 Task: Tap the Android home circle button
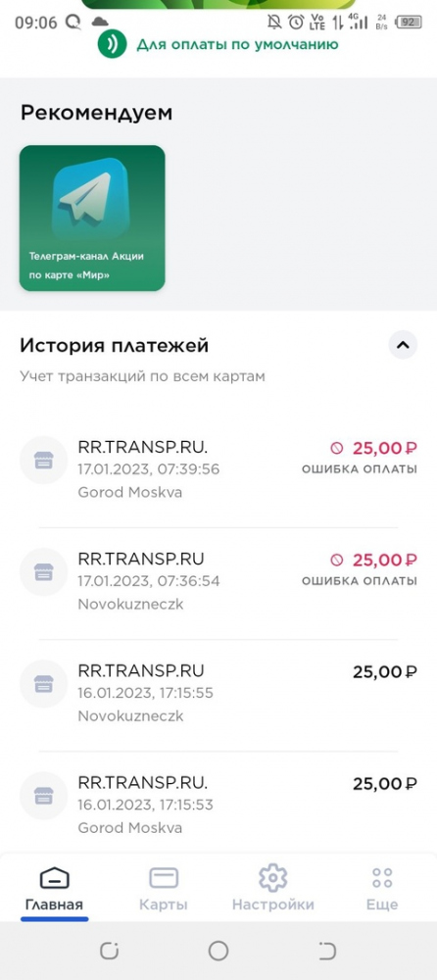click(x=218, y=952)
